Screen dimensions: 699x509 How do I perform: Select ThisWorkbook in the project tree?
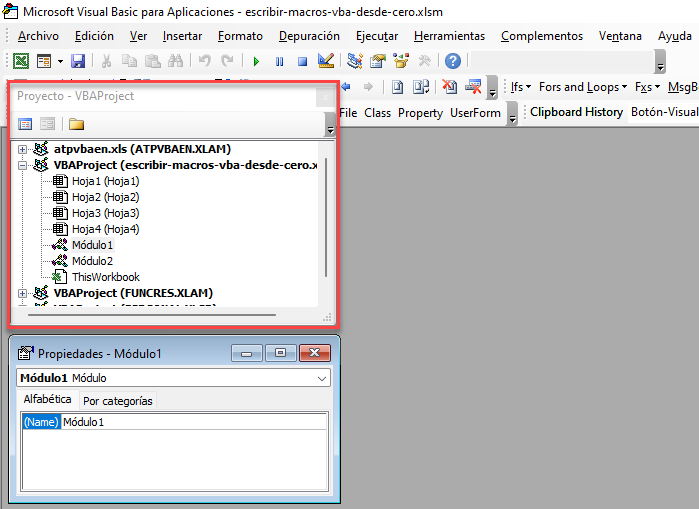pyautogui.click(x=106, y=277)
